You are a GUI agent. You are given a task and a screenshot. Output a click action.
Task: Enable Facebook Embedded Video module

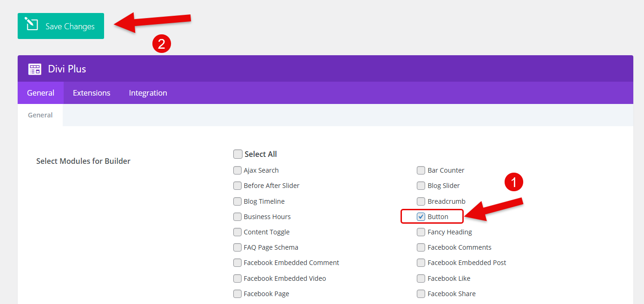click(237, 278)
